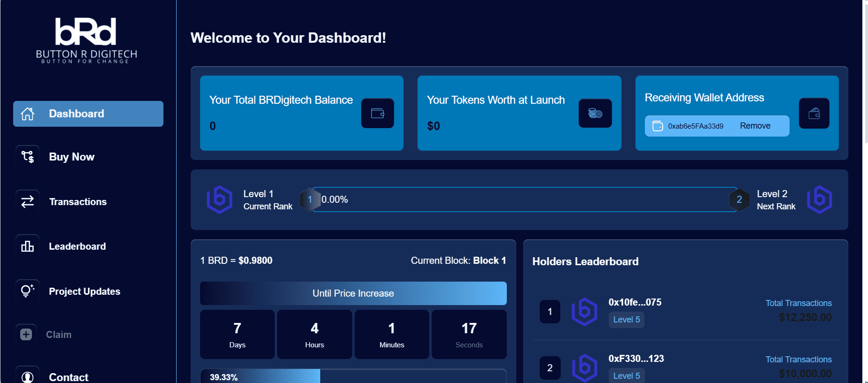This screenshot has width=868, height=383.
Task: Click the wallet icon on balance card
Action: click(377, 113)
